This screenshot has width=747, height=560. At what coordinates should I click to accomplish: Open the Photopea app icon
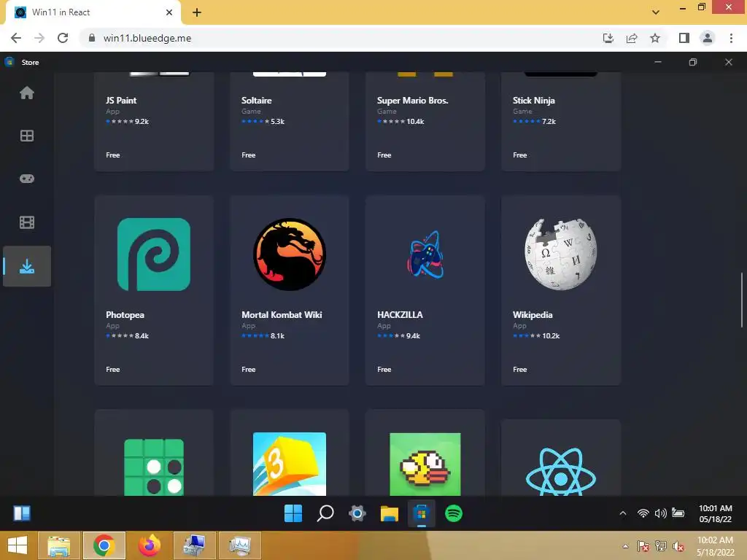pyautogui.click(x=154, y=254)
